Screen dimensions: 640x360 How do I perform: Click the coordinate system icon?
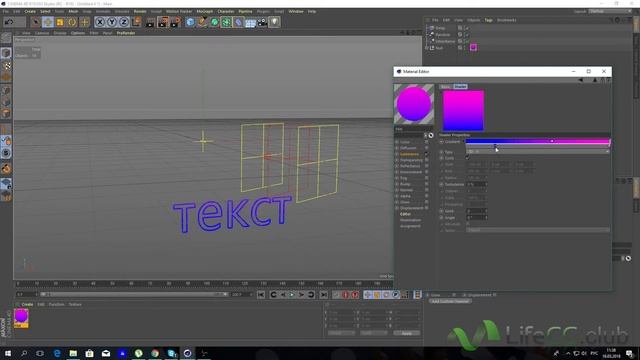pyautogui.click(x=137, y=22)
